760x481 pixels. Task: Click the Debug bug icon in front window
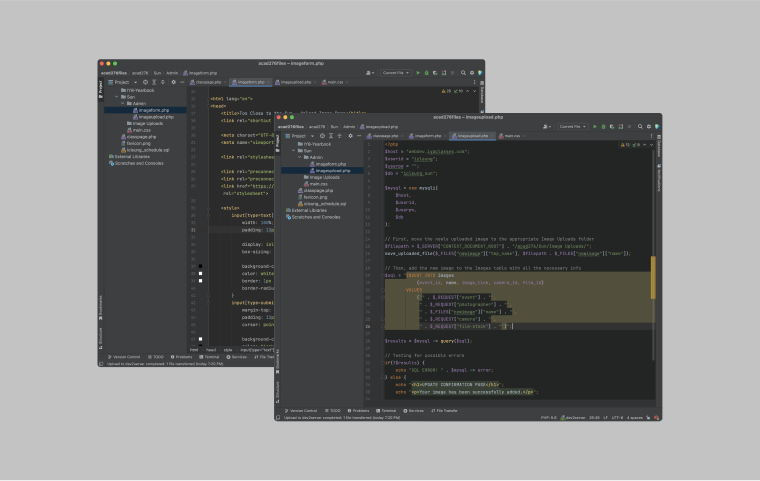point(604,127)
